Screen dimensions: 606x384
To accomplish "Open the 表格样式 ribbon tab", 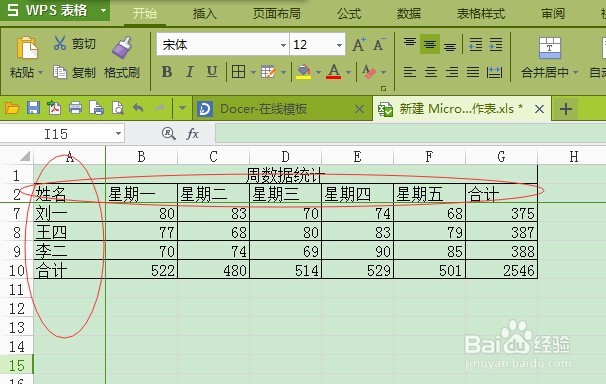I will 481,14.
